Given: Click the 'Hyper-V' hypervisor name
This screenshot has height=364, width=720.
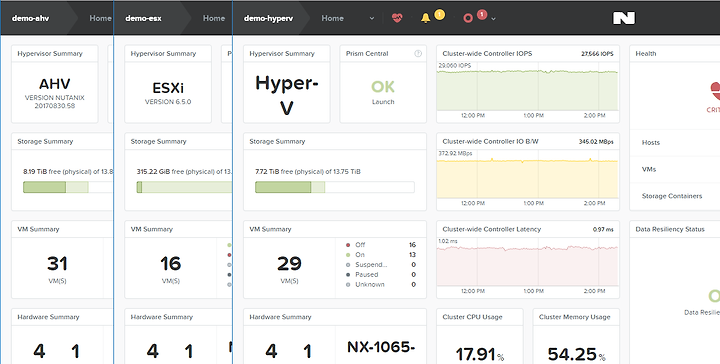Looking at the screenshot, I should pyautogui.click(x=287, y=95).
